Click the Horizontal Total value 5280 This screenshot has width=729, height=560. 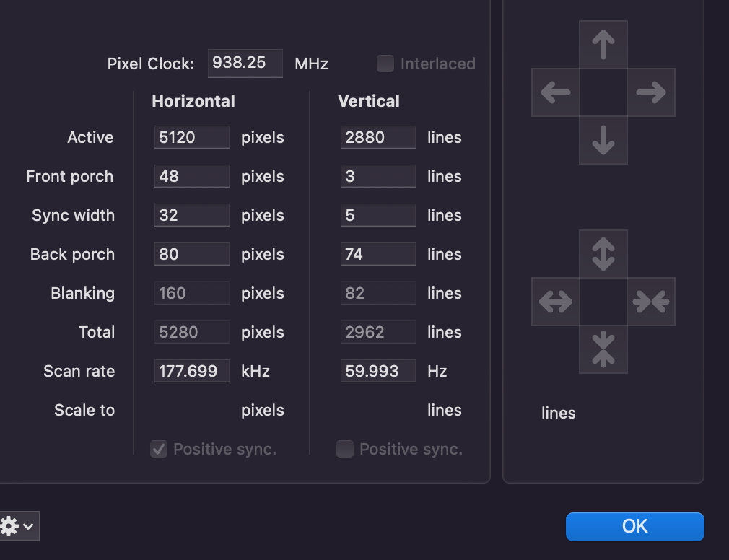coord(191,332)
